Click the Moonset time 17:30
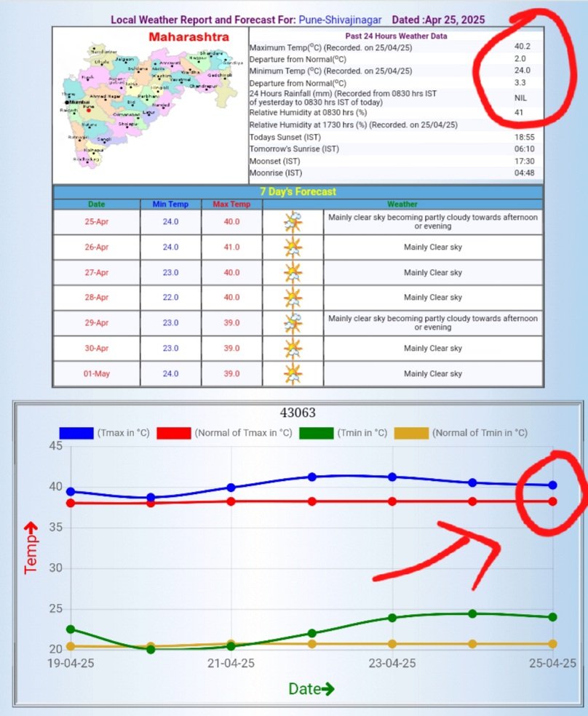The width and height of the screenshot is (588, 716). click(525, 162)
